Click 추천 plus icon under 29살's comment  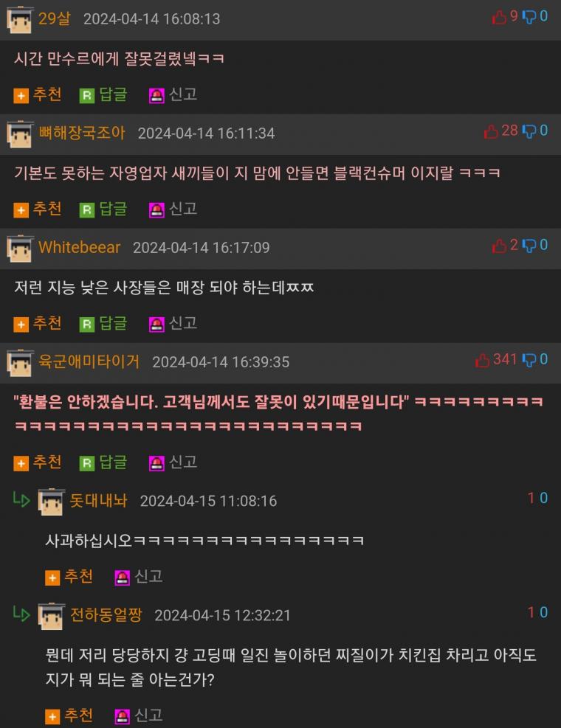pyautogui.click(x=21, y=96)
